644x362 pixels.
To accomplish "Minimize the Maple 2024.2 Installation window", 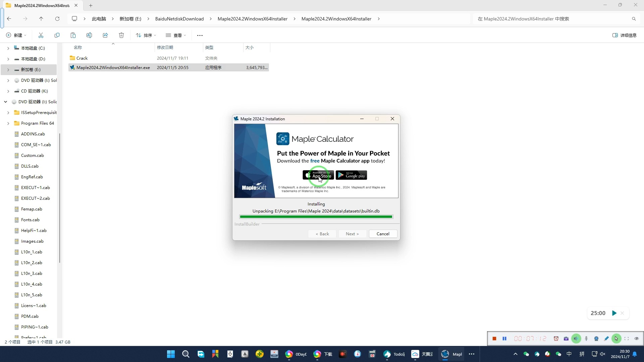I will (362, 119).
